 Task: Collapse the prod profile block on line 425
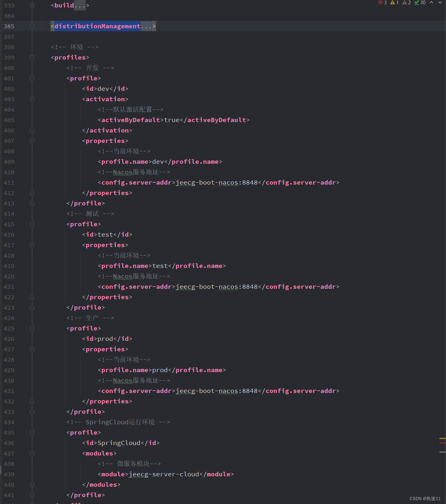tap(32, 328)
